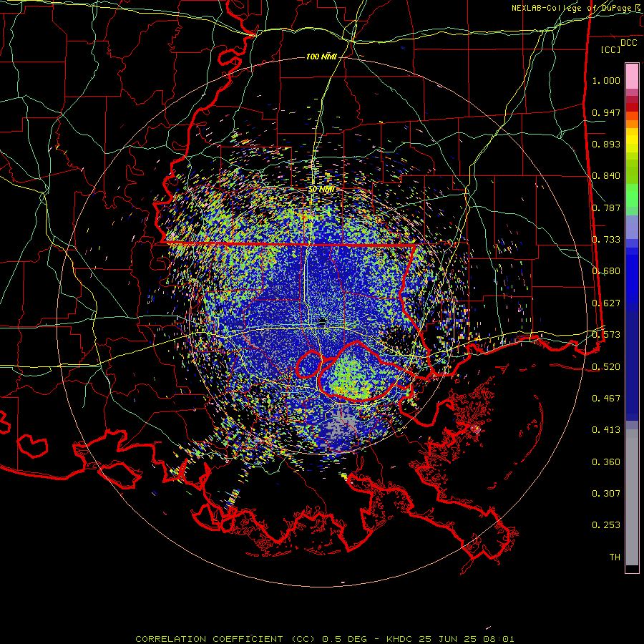The width and height of the screenshot is (644, 644).
Task: Click the 0.627 legend value
Action: (x=606, y=303)
